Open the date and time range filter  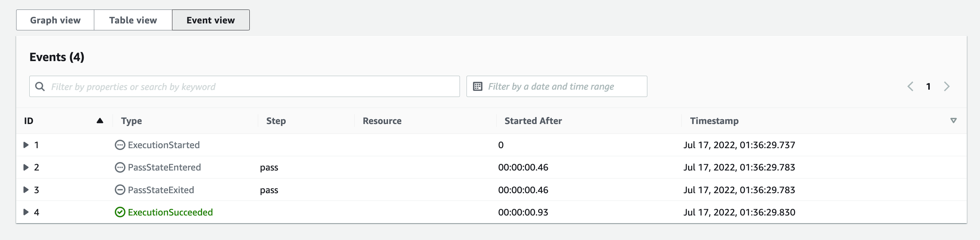pyautogui.click(x=557, y=87)
